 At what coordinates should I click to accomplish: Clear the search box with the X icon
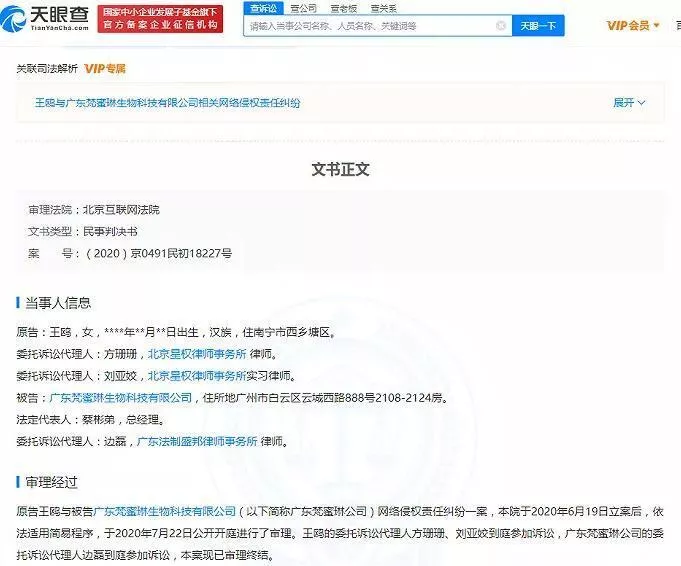coord(501,26)
